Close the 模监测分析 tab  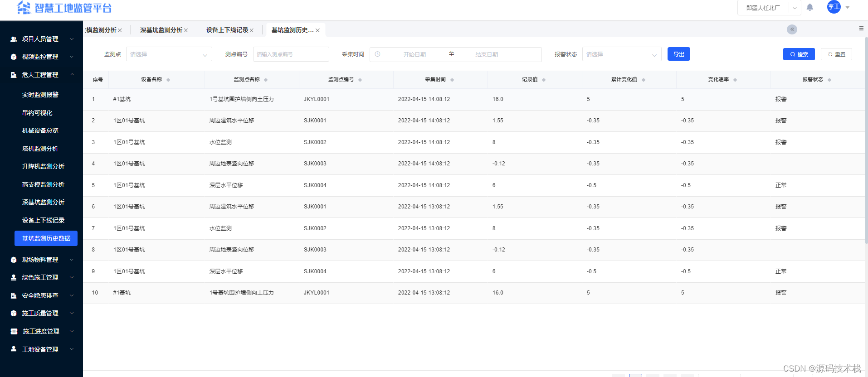120,30
